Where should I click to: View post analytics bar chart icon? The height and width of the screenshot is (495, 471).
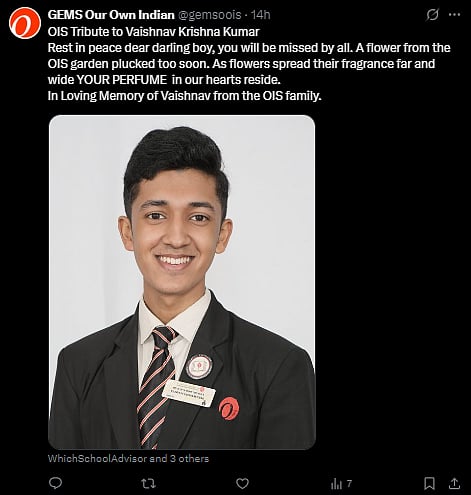click(x=336, y=484)
